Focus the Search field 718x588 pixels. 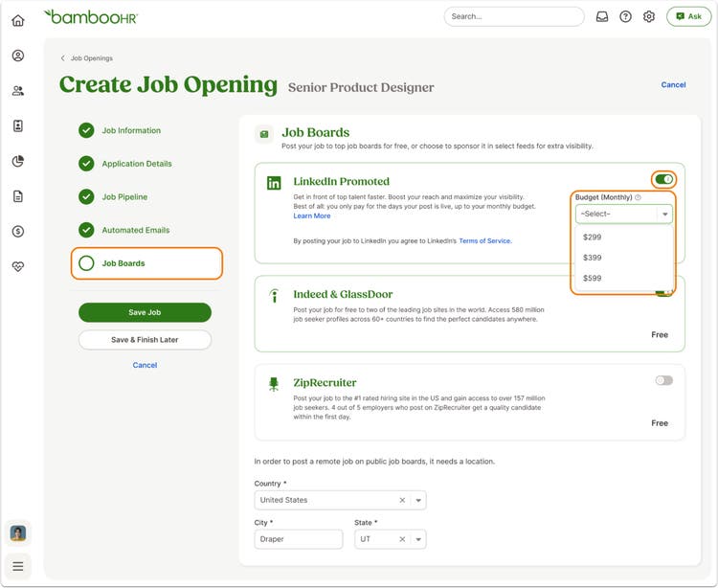coord(514,16)
